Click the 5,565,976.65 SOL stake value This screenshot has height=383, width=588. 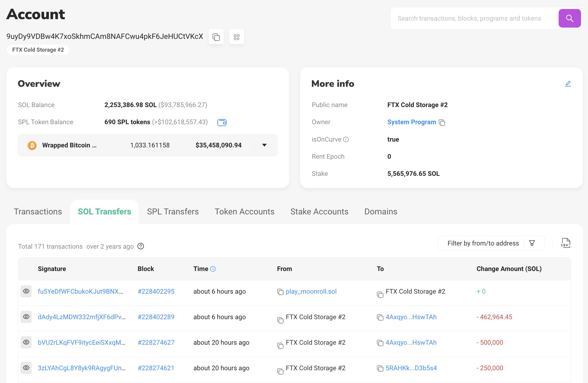[413, 174]
